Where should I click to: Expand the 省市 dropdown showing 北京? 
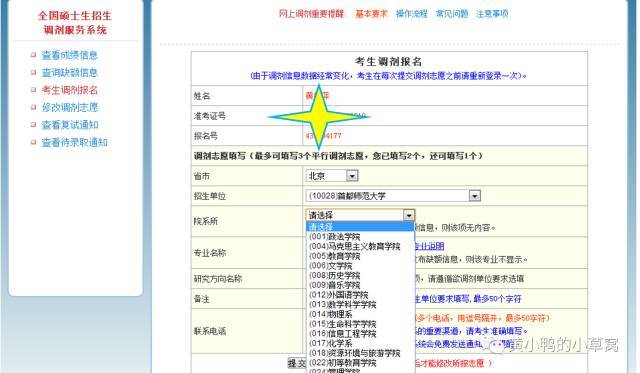(x=352, y=176)
